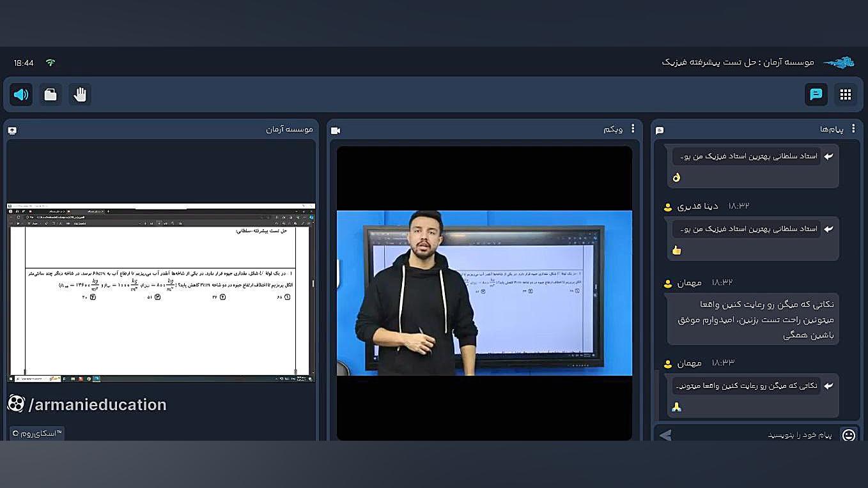Image resolution: width=868 pixels, height=488 pixels.
Task: Select the مهمان name at ۱۸:۳۲
Action: click(x=689, y=282)
